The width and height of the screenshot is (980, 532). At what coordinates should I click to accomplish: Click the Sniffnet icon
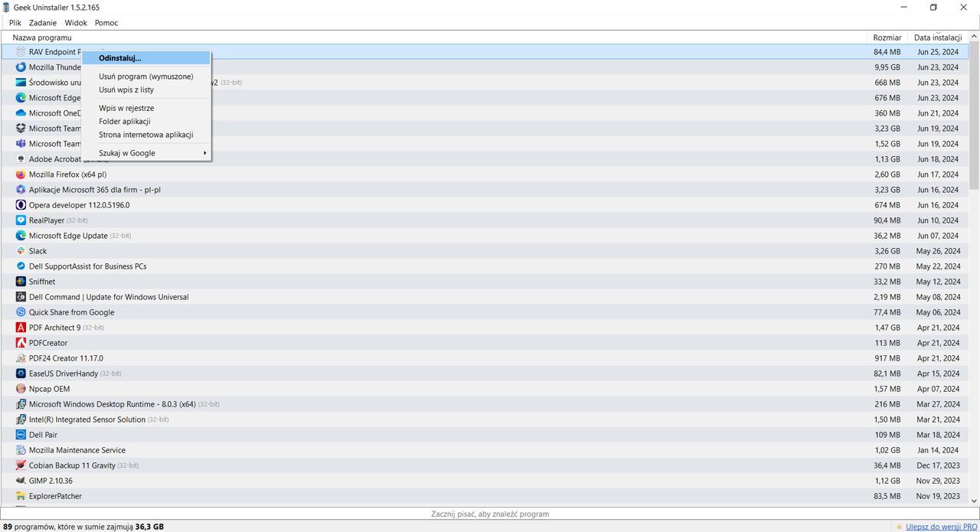(x=21, y=282)
